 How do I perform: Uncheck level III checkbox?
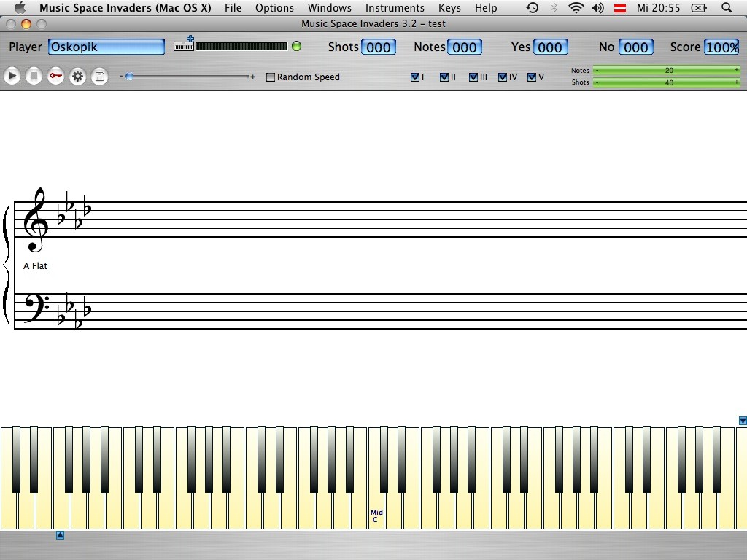click(x=473, y=77)
